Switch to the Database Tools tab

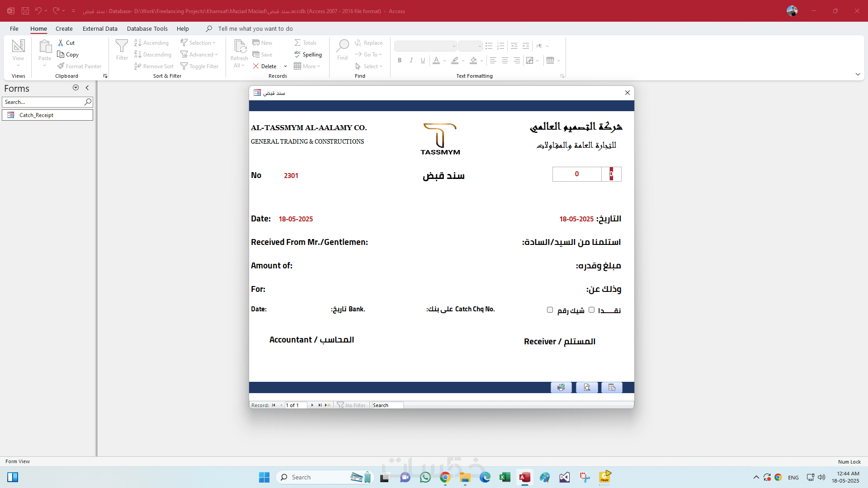pos(147,28)
